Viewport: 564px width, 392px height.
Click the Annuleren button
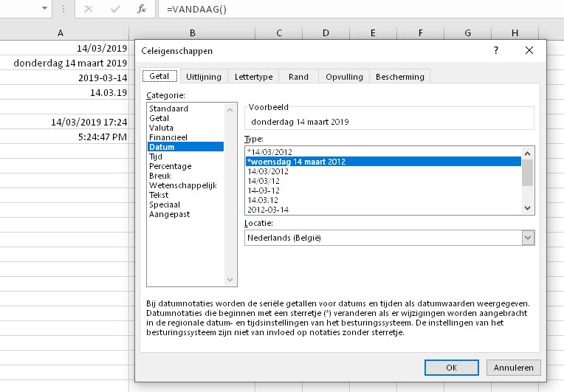[x=513, y=368]
